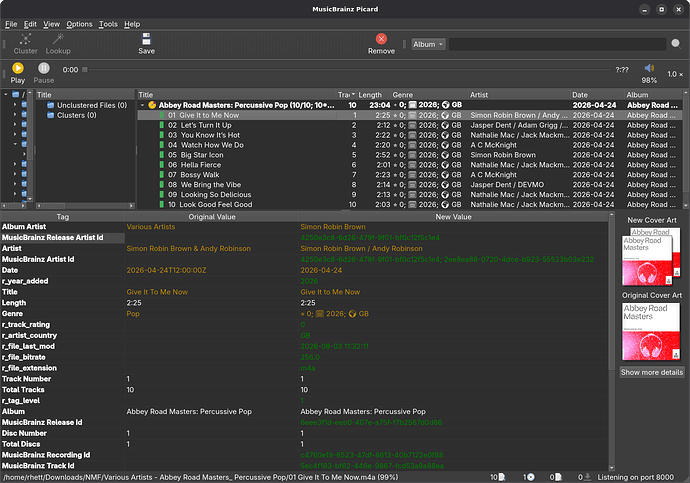This screenshot has height=483, width=690.
Task: Save files with the Save icon
Action: [x=146, y=39]
